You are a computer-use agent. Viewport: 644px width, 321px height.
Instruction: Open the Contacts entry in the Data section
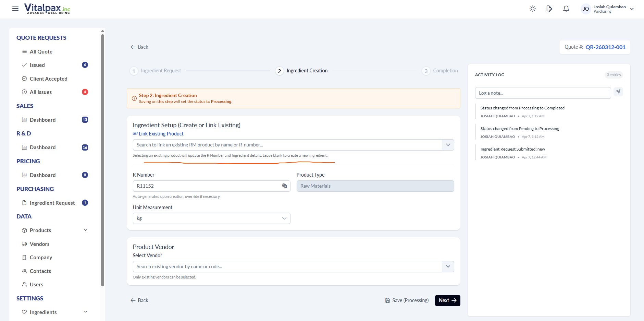pyautogui.click(x=40, y=271)
